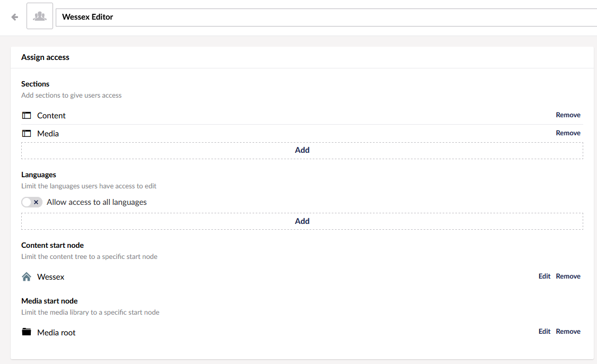Select the Media section label

click(x=48, y=134)
